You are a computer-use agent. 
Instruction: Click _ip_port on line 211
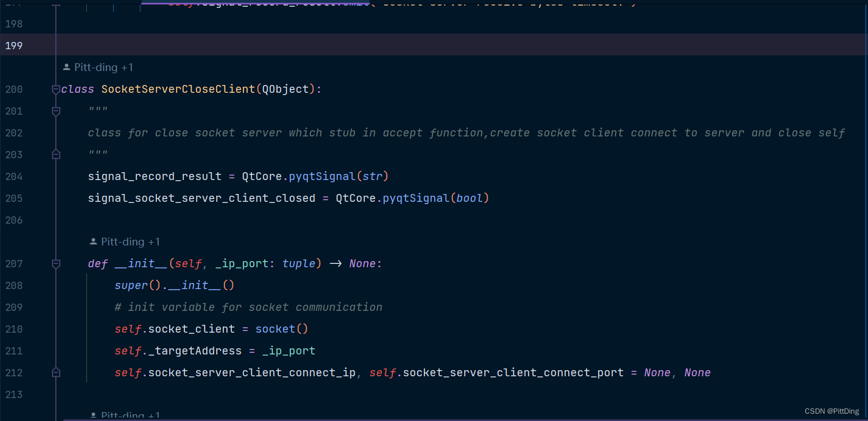[x=289, y=351]
